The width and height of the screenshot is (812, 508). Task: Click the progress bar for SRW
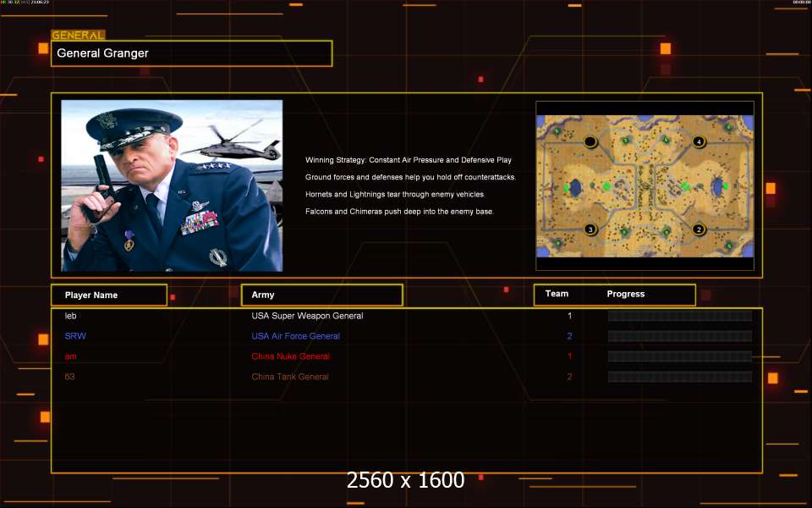pyautogui.click(x=679, y=336)
